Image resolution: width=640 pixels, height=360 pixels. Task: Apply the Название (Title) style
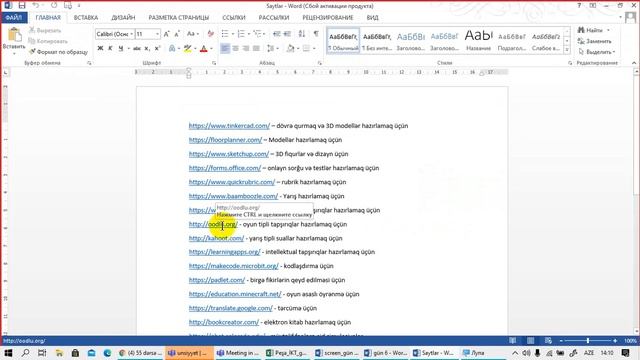[478, 40]
